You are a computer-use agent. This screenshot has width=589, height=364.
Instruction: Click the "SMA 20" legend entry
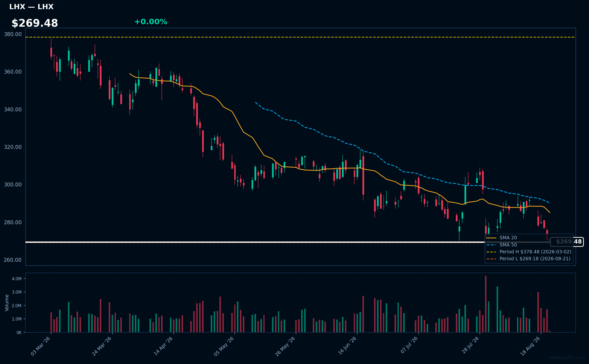[508, 238]
